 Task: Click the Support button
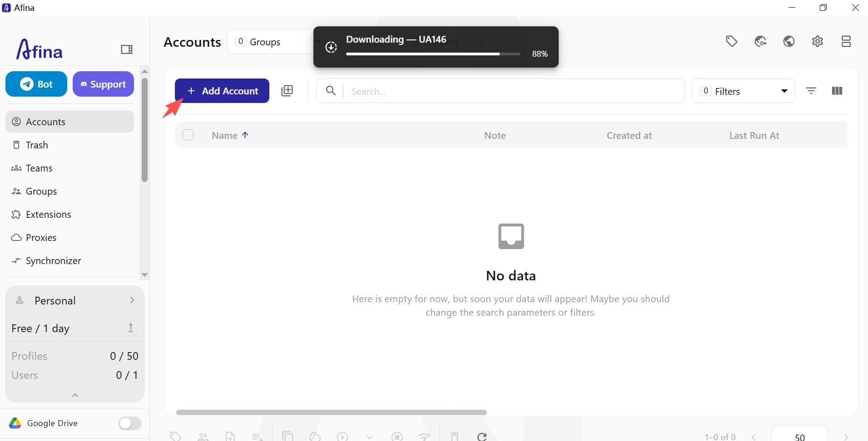(103, 84)
